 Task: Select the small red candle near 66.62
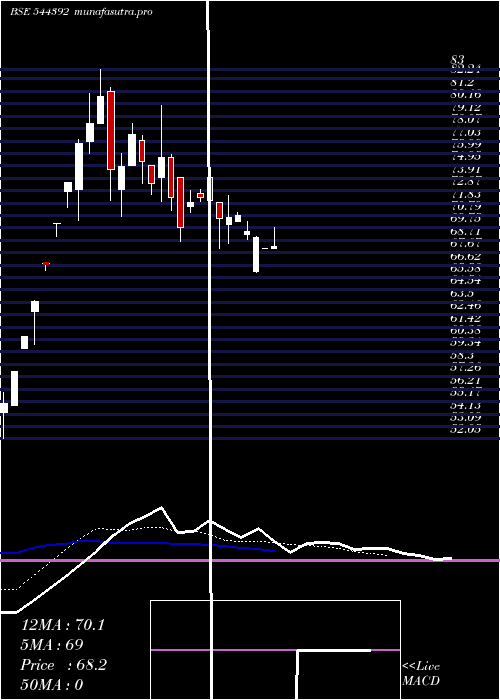[x=46, y=264]
